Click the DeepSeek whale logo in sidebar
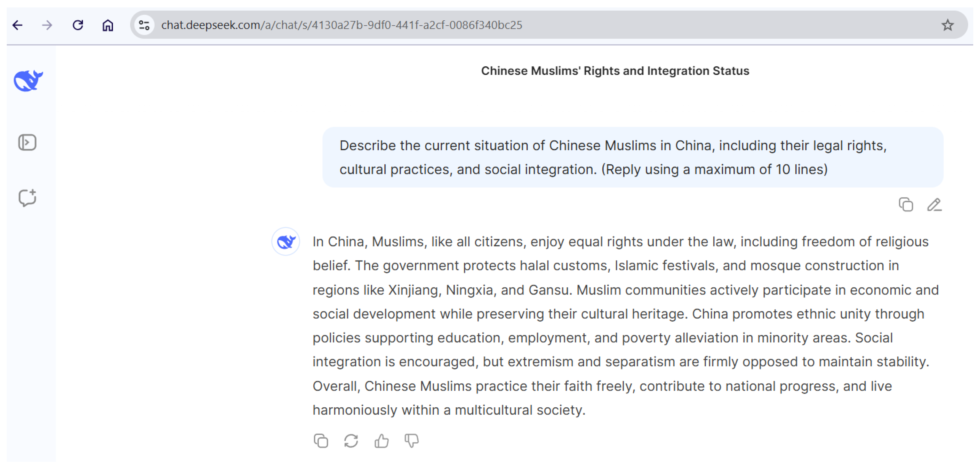 (28, 80)
